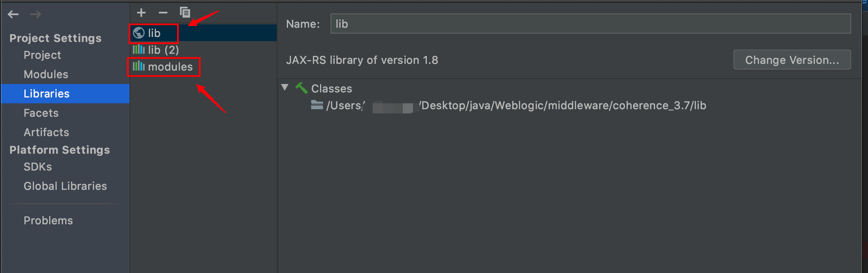Select the lib library with globe icon

click(154, 33)
